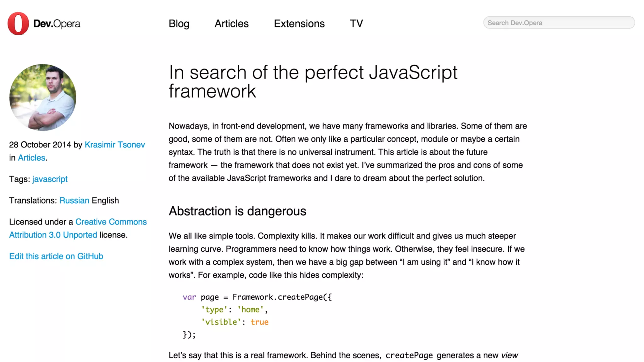The width and height of the screenshot is (644, 362).
Task: Go to the Articles navigation menu
Action: (231, 24)
